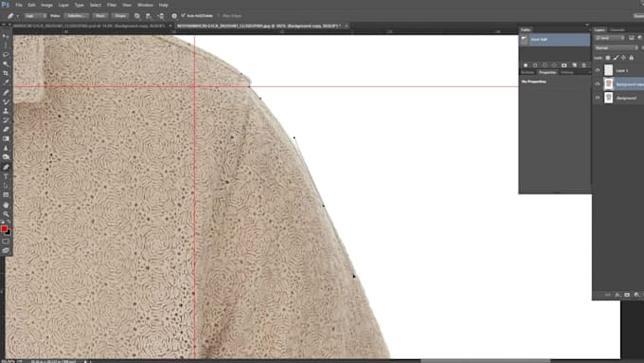
Task: Select the History Brush tool
Action: click(x=6, y=120)
